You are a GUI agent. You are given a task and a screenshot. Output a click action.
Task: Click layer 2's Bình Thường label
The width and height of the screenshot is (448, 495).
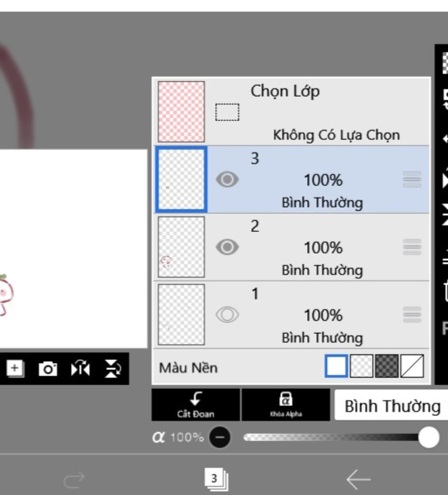pyautogui.click(x=322, y=270)
